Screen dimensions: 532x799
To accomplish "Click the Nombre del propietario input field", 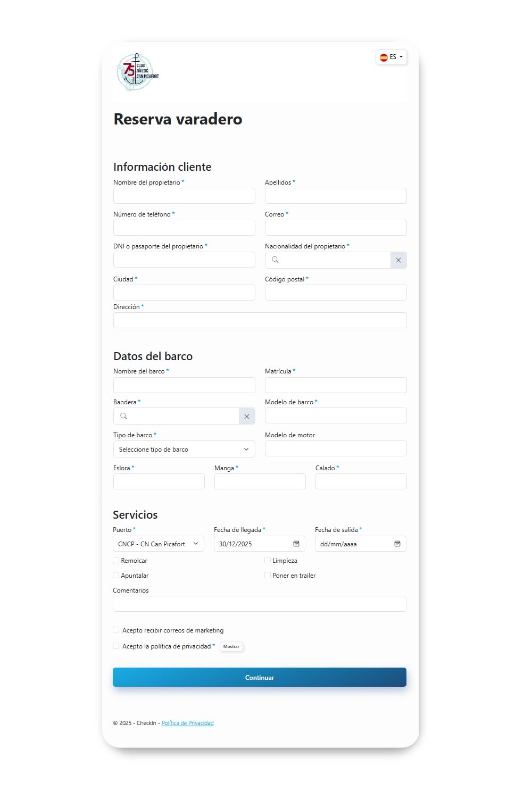I will tap(184, 196).
